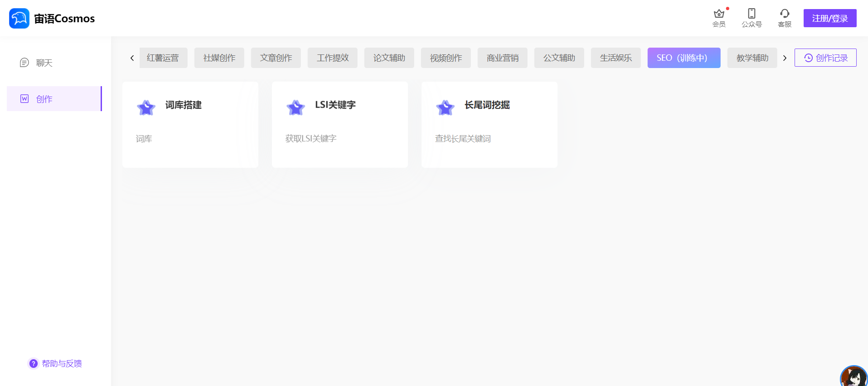Switch to the 生活娱乐 tab
The width and height of the screenshot is (868, 386).
616,58
